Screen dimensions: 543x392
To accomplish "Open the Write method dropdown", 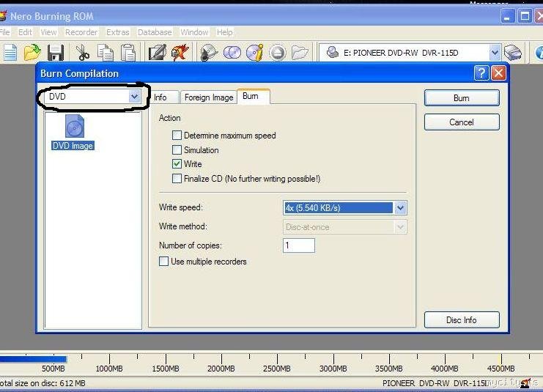I will (400, 227).
